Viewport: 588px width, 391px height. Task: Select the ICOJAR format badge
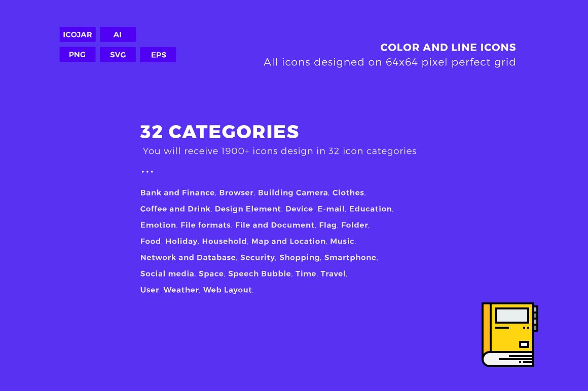coord(78,34)
